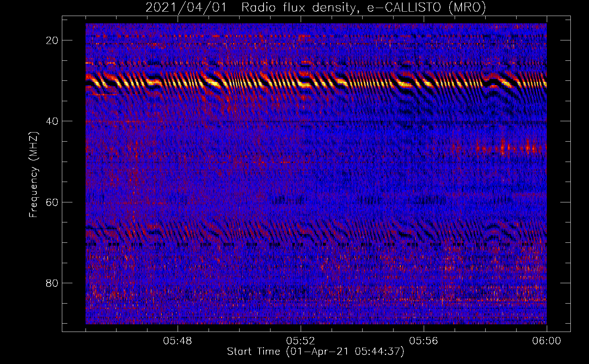
Task: Click the frequency tick label '40'
Action: pyautogui.click(x=52, y=121)
